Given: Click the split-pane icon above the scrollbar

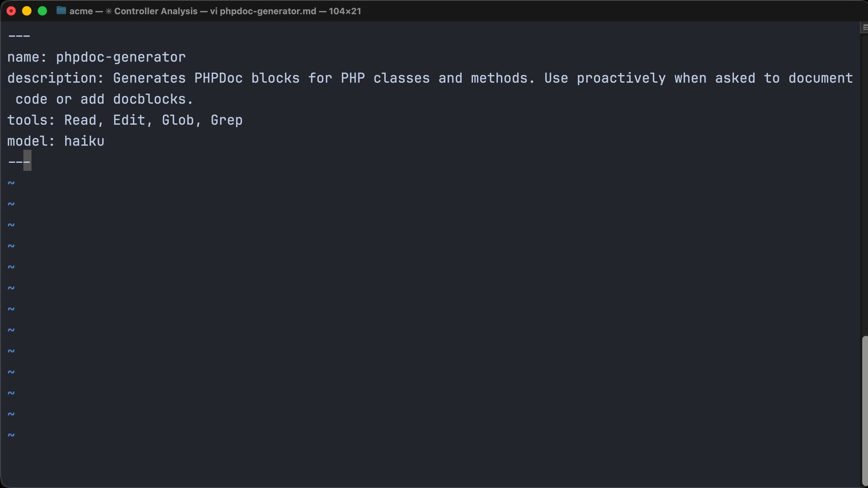Looking at the screenshot, I should (x=864, y=28).
